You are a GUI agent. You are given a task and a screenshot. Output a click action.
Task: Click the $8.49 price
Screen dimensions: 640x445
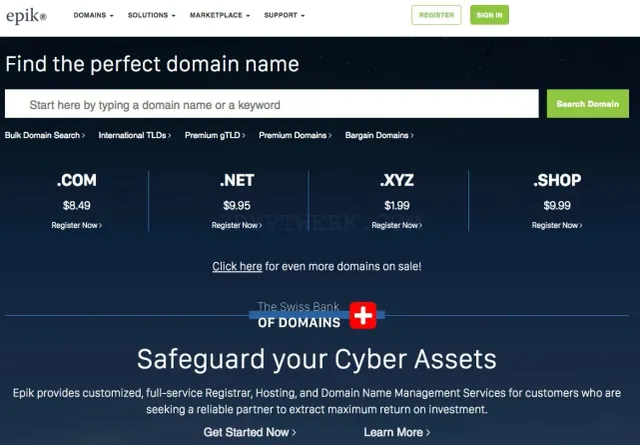point(77,205)
